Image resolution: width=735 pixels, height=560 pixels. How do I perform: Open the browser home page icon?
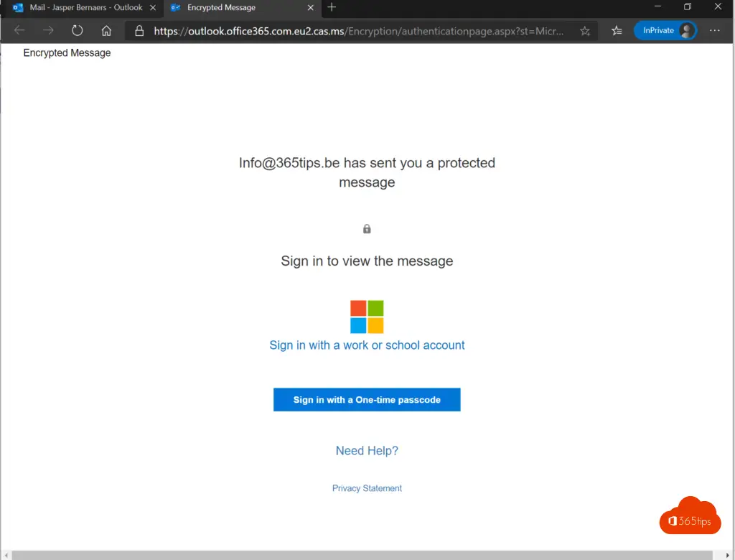pyautogui.click(x=106, y=30)
